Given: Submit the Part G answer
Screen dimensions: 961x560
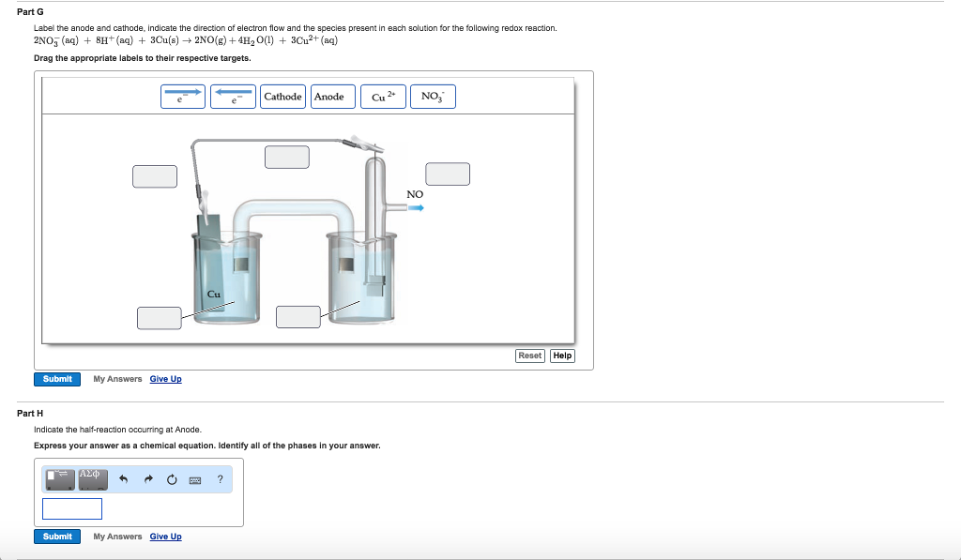Looking at the screenshot, I should click(57, 379).
